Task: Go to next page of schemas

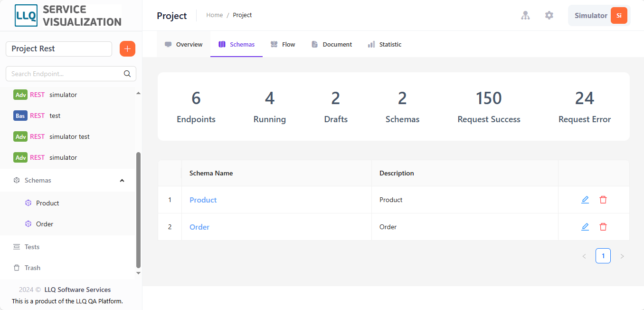Action: 622,256
